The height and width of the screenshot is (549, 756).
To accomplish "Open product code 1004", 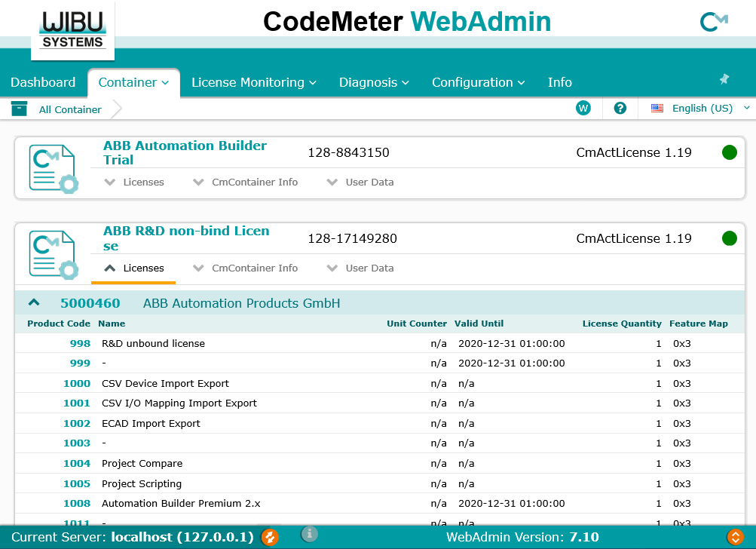I will click(77, 464).
